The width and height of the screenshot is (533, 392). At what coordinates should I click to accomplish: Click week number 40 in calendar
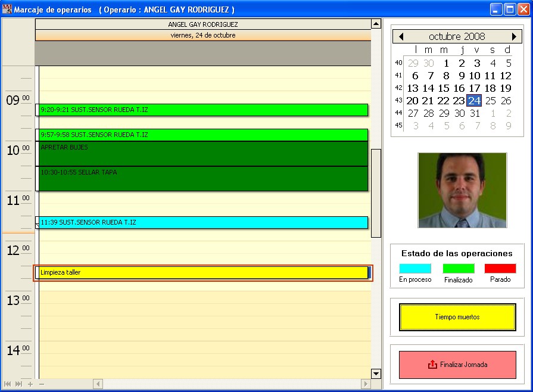(x=398, y=63)
